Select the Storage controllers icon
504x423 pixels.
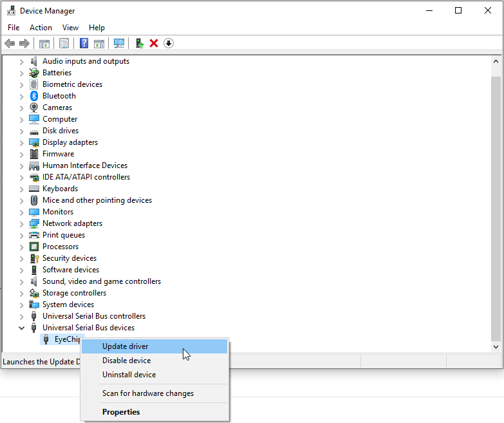pos(34,293)
